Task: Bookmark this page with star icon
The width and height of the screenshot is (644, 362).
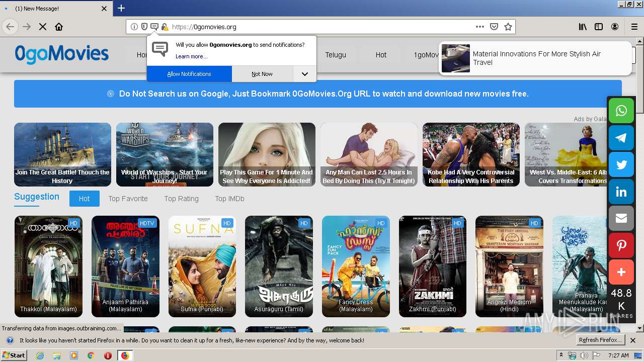Action: tap(508, 27)
